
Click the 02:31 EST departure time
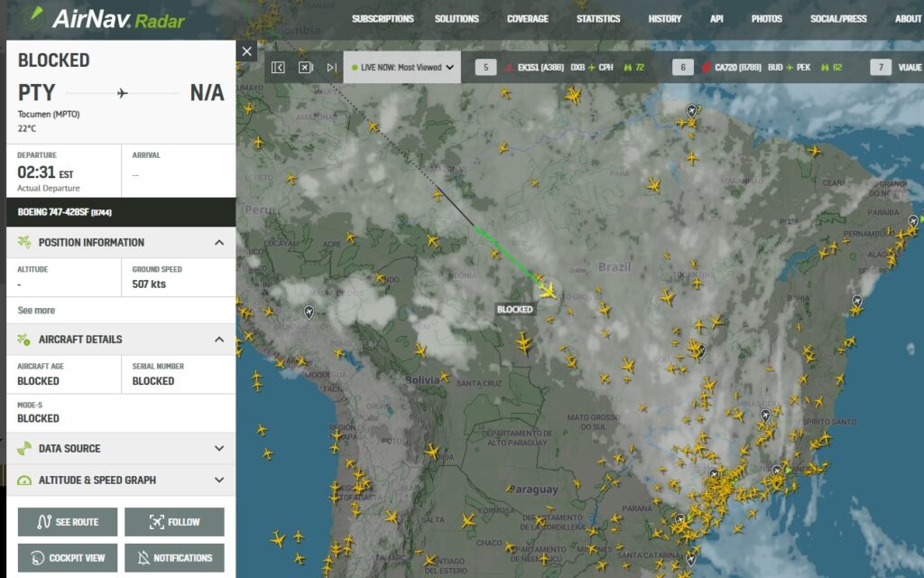45,172
